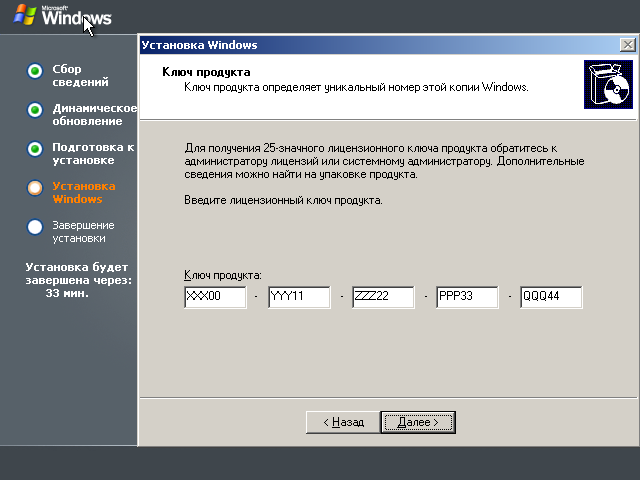
Task: Click the Сбор сведений step label
Action: pyautogui.click(x=80, y=76)
